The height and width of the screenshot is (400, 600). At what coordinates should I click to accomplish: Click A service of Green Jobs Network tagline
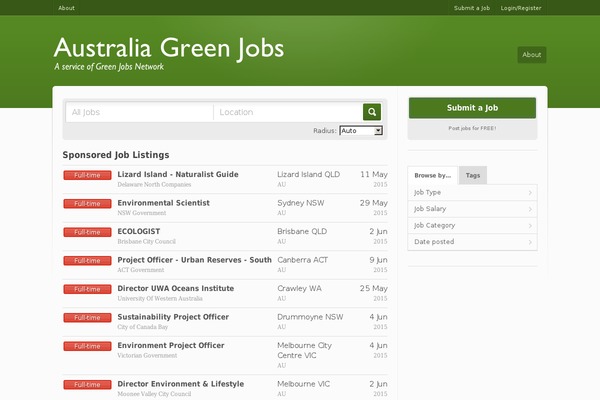pyautogui.click(x=109, y=67)
